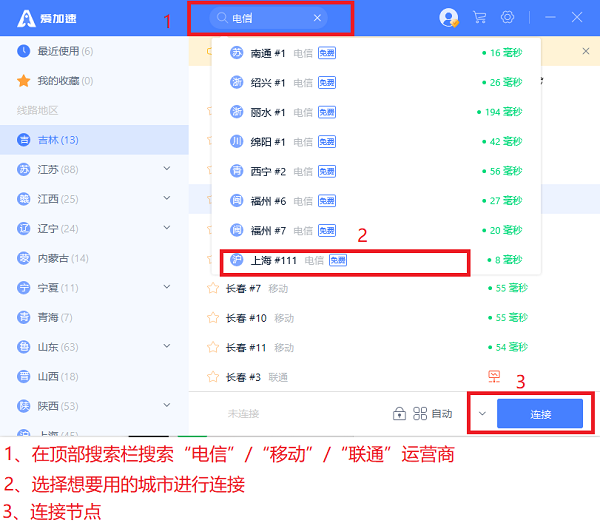Expand the 山东 region chevron
The image size is (600, 523).
click(167, 346)
